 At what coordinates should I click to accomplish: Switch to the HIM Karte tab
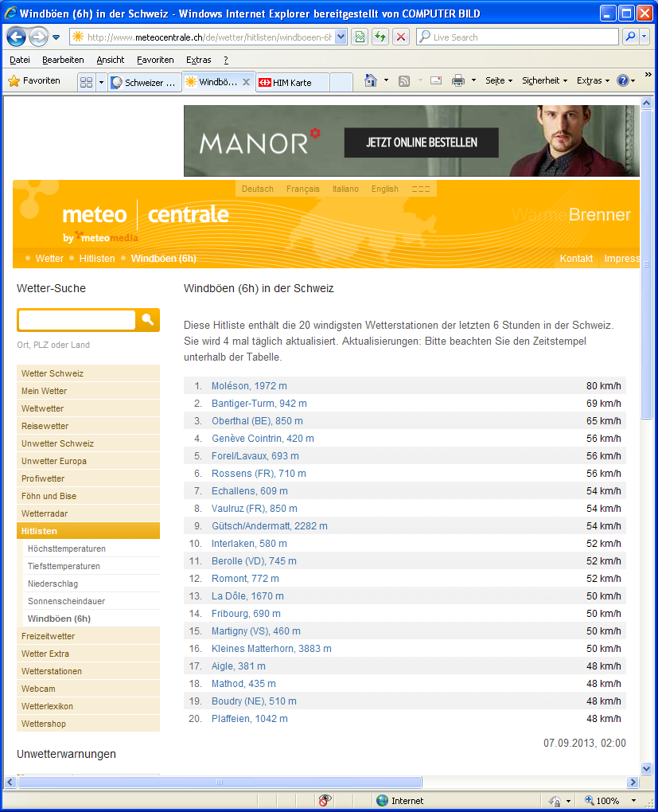click(x=292, y=82)
